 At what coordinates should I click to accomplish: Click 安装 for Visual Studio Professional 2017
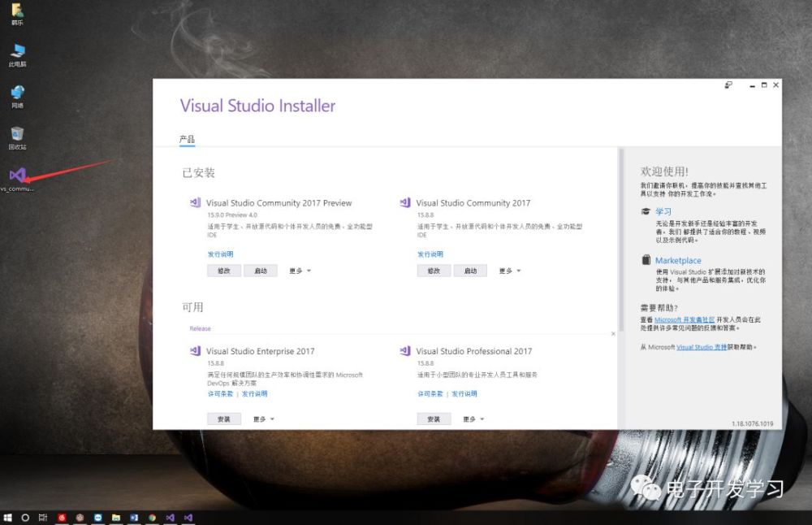(x=434, y=419)
